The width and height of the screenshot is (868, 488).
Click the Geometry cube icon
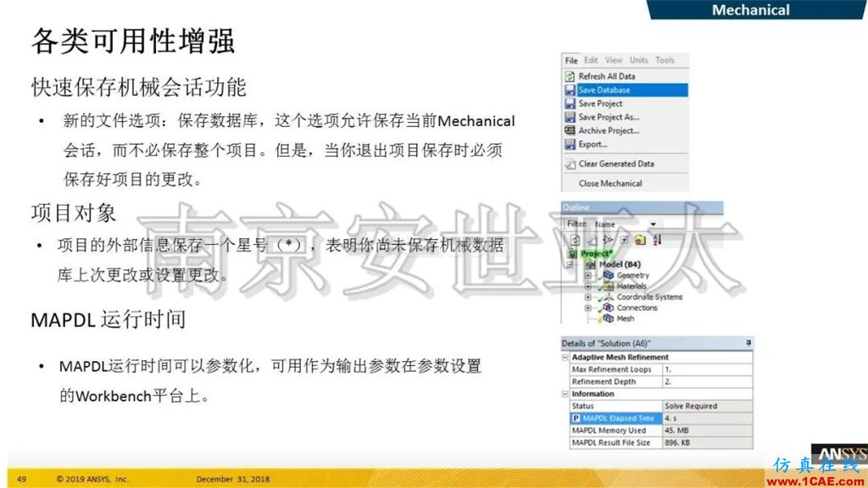click(609, 274)
